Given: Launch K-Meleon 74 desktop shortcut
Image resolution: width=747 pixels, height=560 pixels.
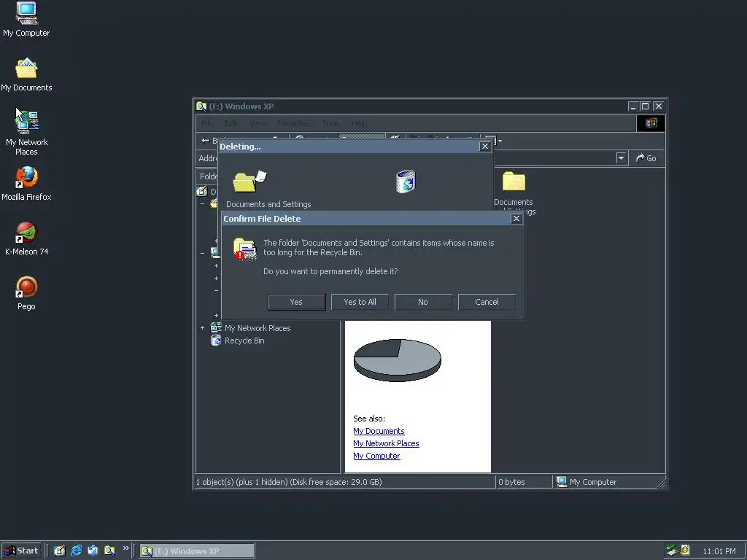Looking at the screenshot, I should (26, 239).
